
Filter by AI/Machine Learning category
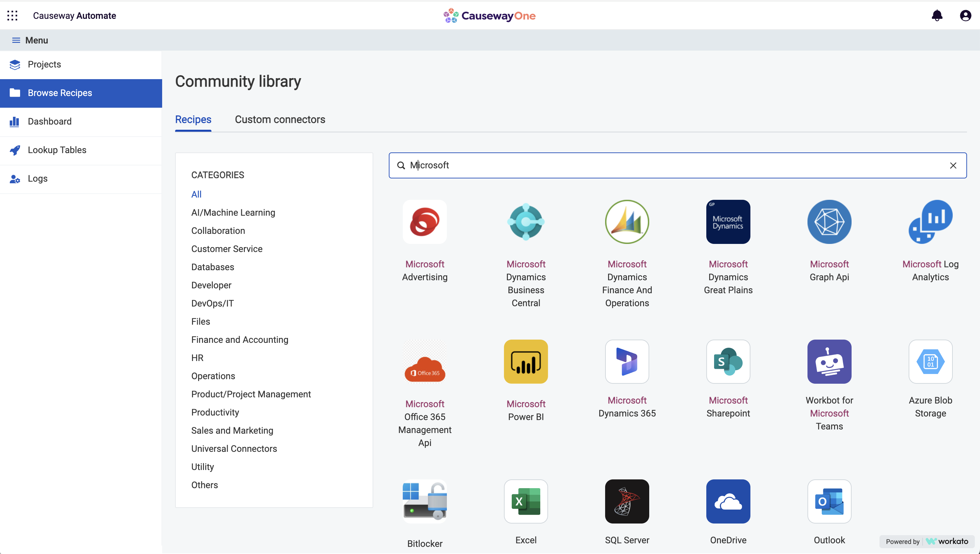click(x=233, y=213)
